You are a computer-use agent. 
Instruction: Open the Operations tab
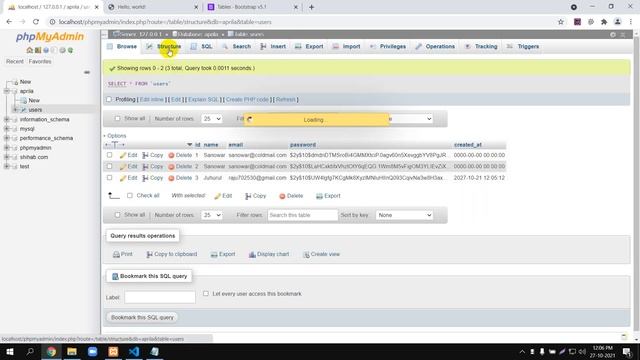point(435,47)
